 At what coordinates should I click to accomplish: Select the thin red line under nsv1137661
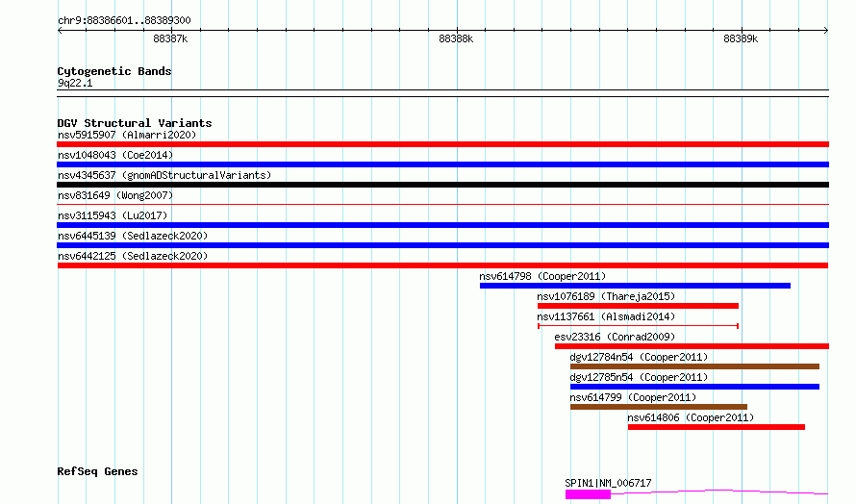click(639, 326)
